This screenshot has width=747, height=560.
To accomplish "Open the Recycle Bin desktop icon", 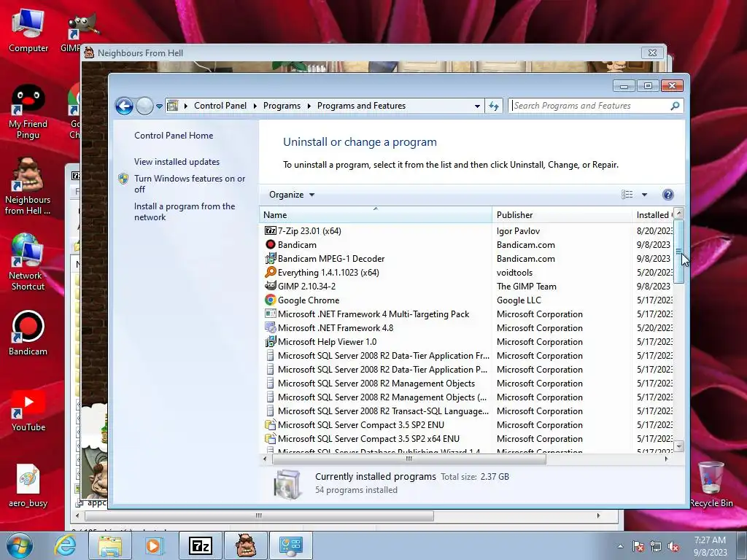I will [x=711, y=484].
